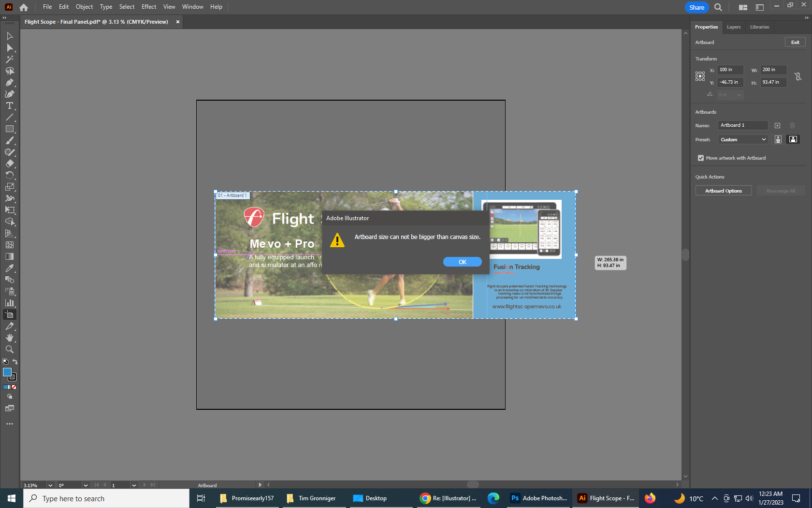Open the Object menu
This screenshot has height=508, width=812.
tap(84, 7)
